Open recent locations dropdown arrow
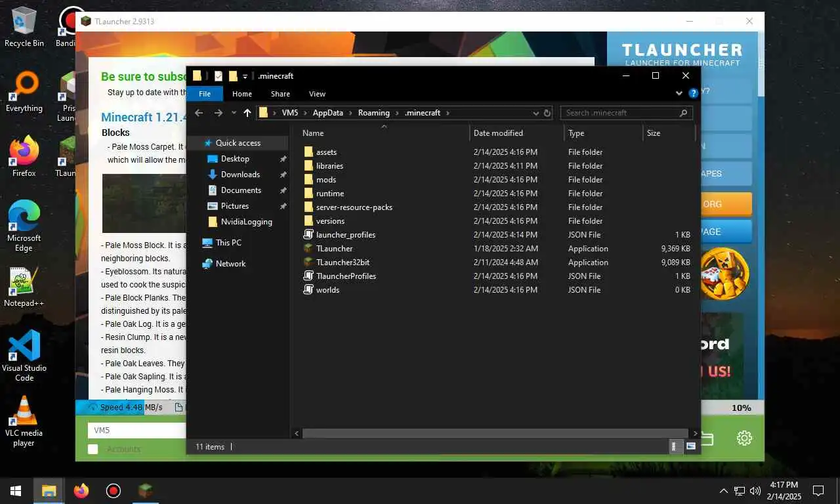840x504 pixels. 234,113
